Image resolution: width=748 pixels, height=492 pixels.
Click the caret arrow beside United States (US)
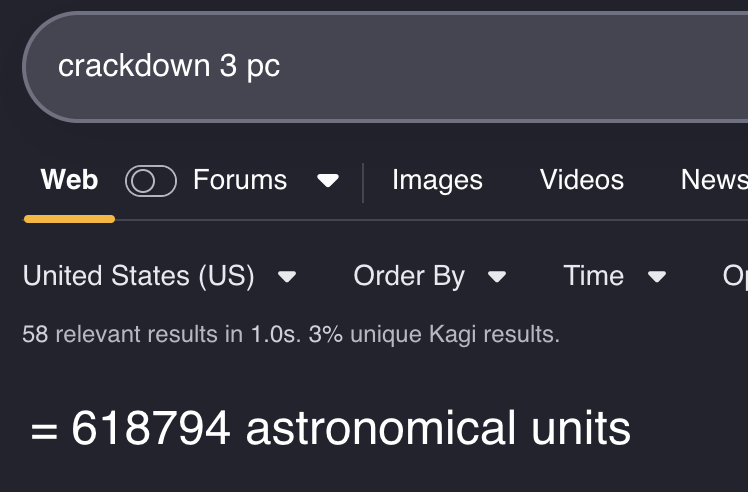coord(287,277)
